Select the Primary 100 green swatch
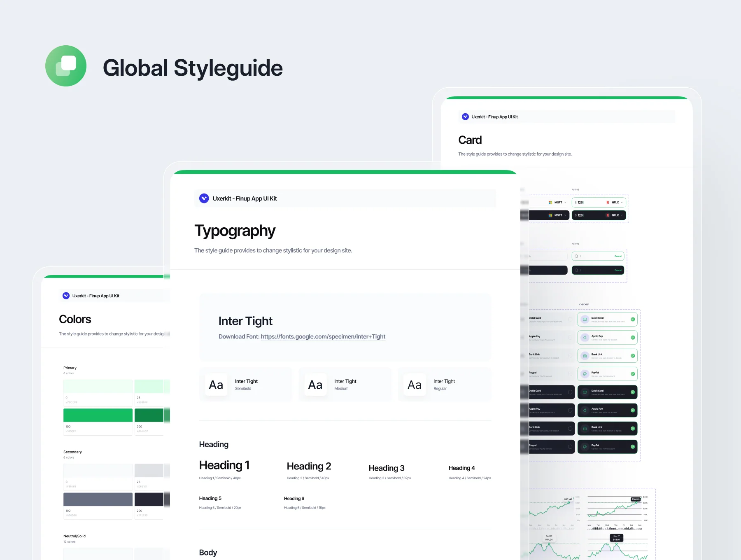 point(98,415)
